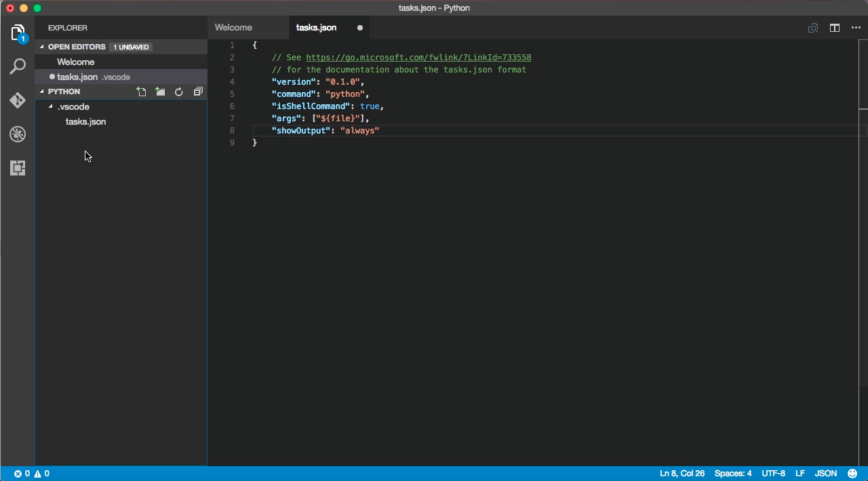Image resolution: width=868 pixels, height=481 pixels.
Task: Open tasks.json under the .vscode folder
Action: click(x=85, y=121)
